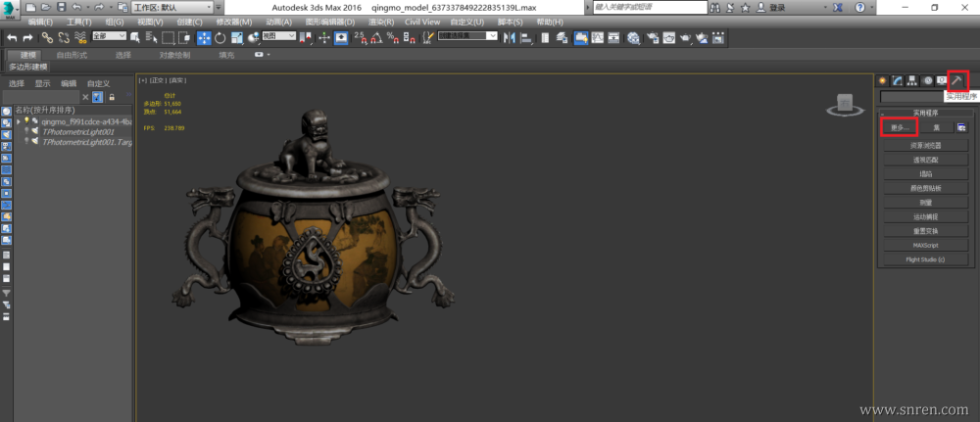
Task: Click the Undo arrow in main toolbar
Action: coord(13,38)
